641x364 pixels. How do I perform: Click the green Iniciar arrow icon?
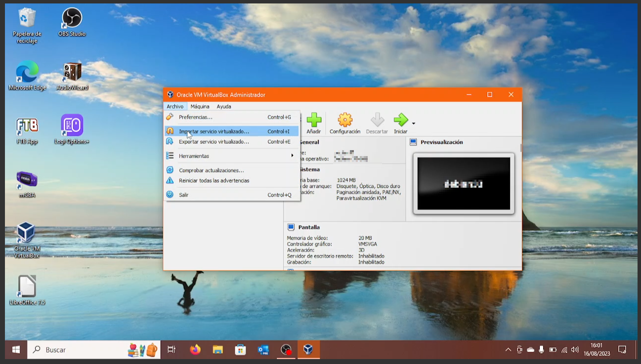pos(400,120)
